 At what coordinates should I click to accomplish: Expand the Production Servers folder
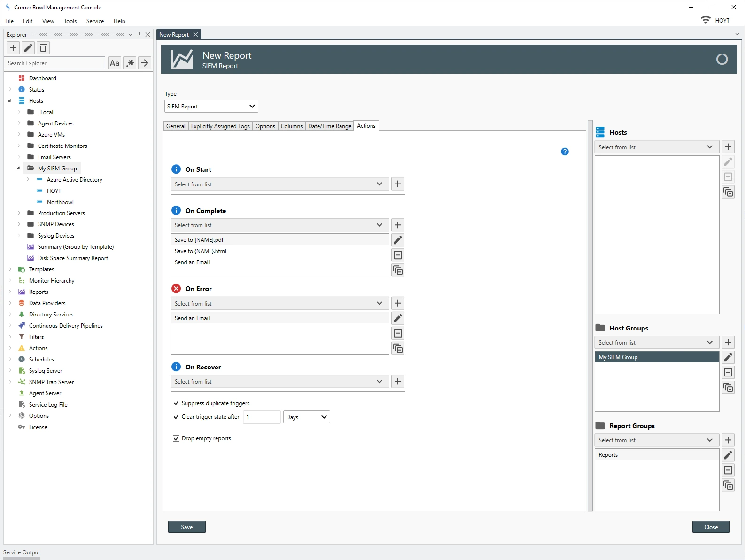click(19, 213)
